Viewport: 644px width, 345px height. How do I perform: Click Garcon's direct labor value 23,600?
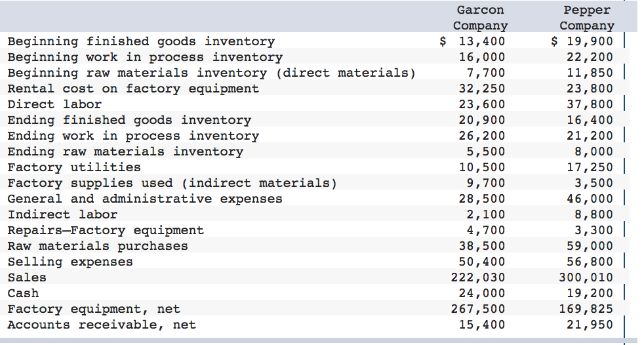482,104
